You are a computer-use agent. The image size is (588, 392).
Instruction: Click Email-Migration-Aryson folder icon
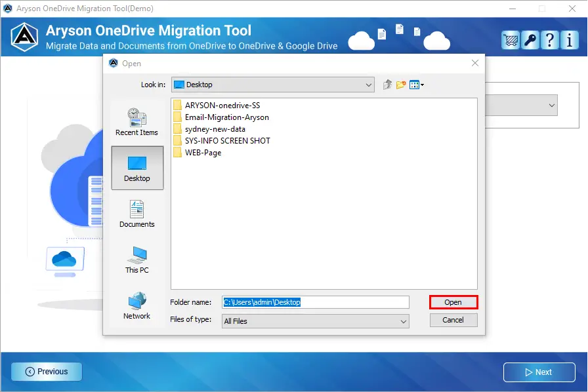(178, 117)
